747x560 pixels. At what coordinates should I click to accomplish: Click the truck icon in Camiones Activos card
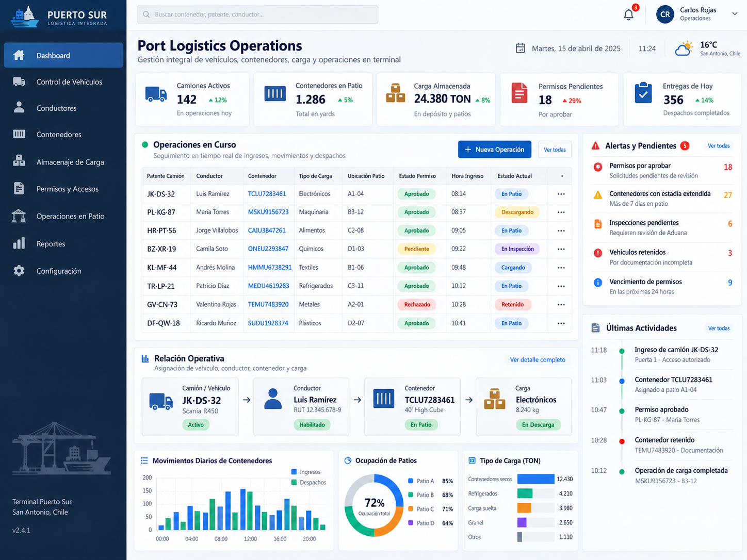pyautogui.click(x=156, y=94)
